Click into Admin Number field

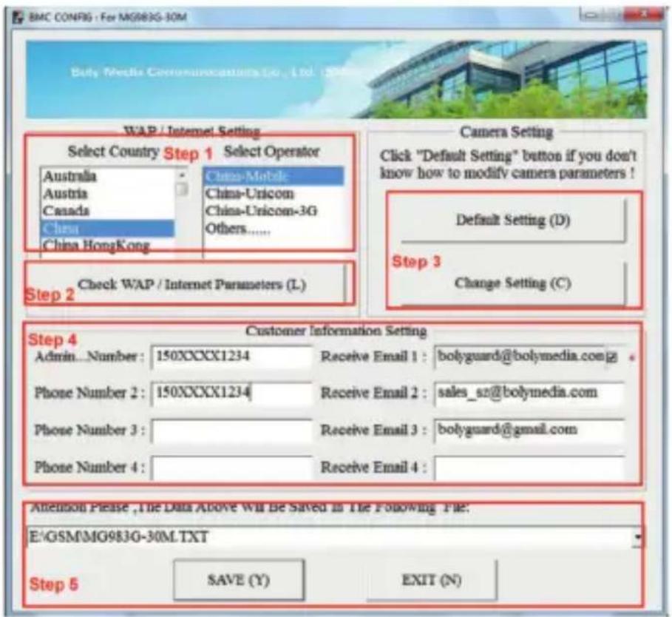click(x=232, y=357)
